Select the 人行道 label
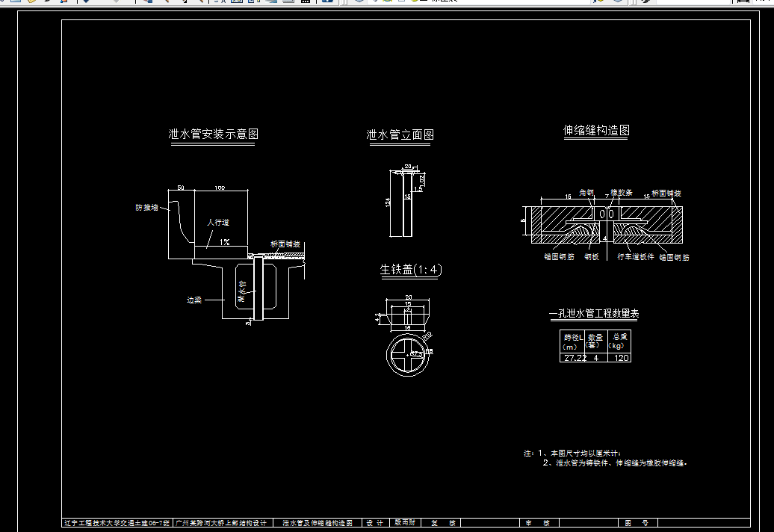 pos(217,223)
